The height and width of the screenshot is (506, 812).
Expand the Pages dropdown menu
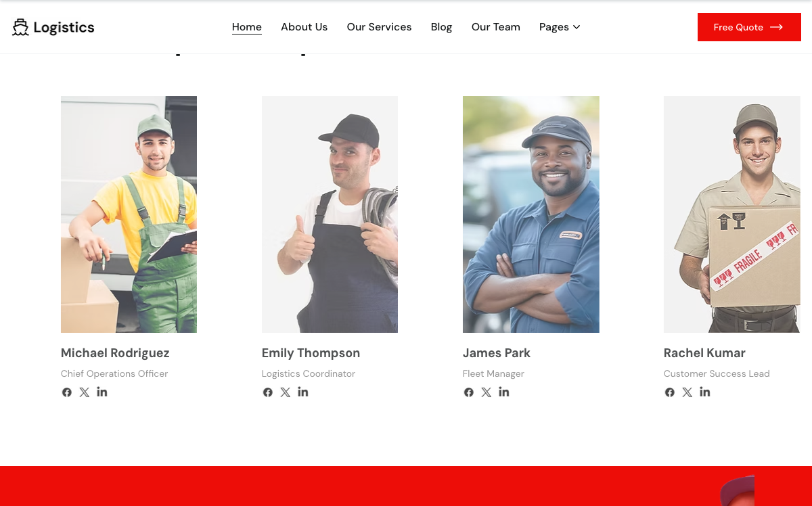coord(560,27)
